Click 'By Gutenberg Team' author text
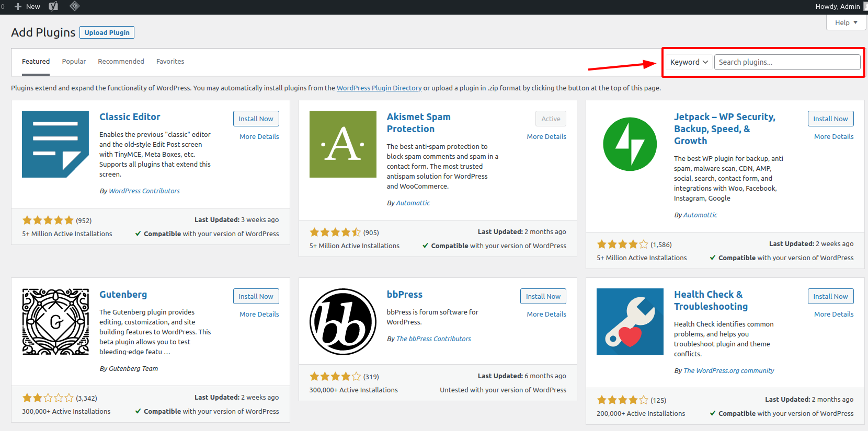Image resolution: width=868 pixels, height=431 pixels. (129, 368)
